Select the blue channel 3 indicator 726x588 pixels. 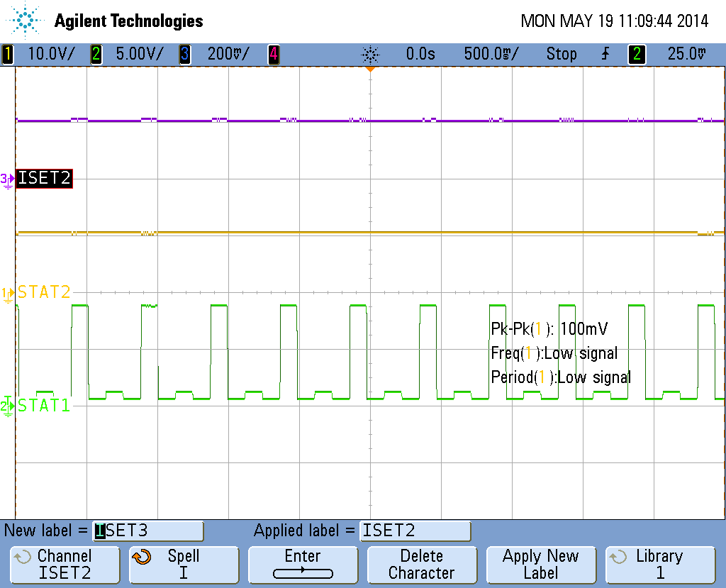coord(185,54)
